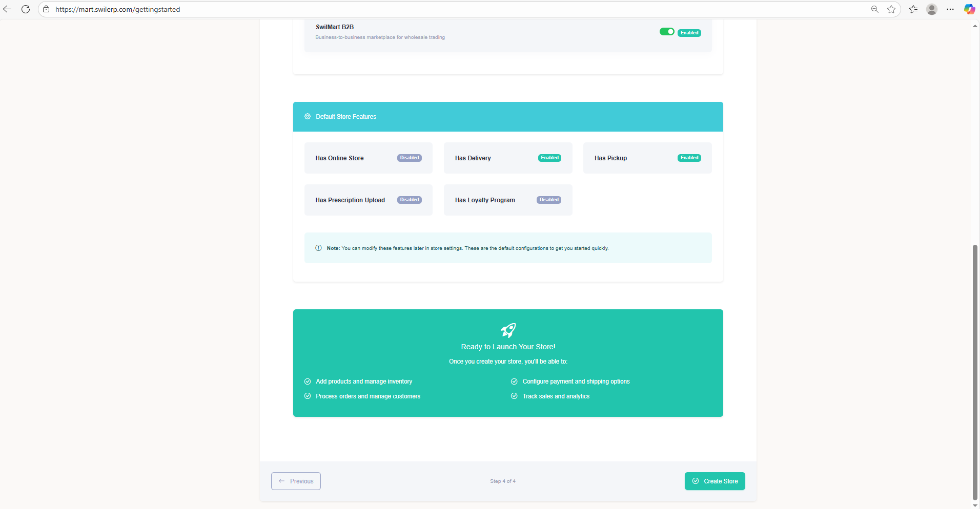Image resolution: width=980 pixels, height=509 pixels.
Task: Click the Disabled badge on Has Online Store
Action: [410, 158]
